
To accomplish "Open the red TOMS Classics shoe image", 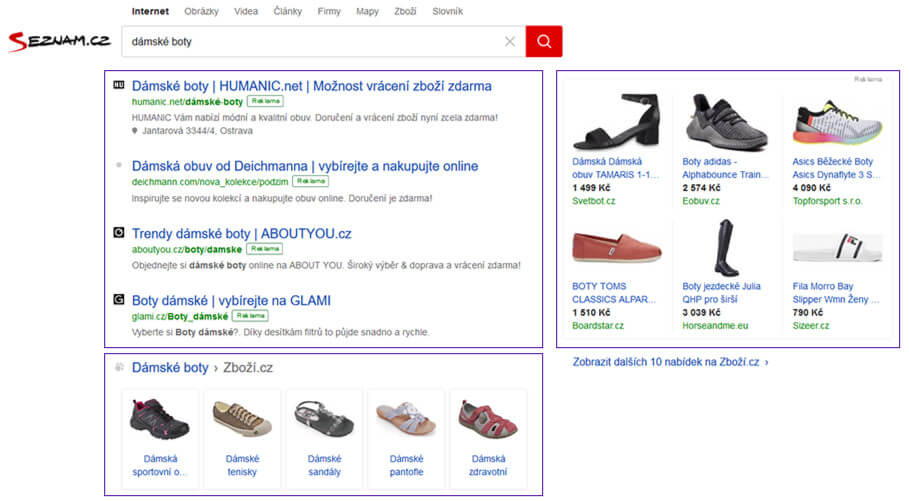I will (x=617, y=247).
